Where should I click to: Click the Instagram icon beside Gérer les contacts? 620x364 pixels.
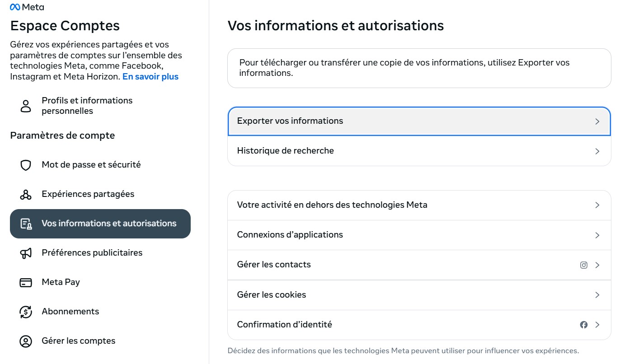coord(584,265)
